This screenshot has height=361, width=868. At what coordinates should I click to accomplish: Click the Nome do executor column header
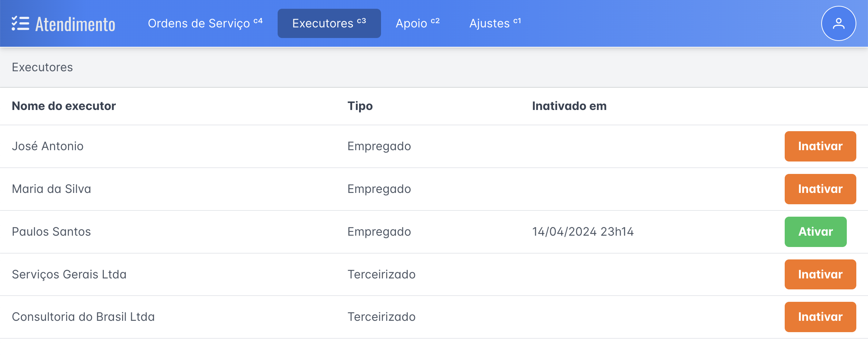[x=64, y=106]
